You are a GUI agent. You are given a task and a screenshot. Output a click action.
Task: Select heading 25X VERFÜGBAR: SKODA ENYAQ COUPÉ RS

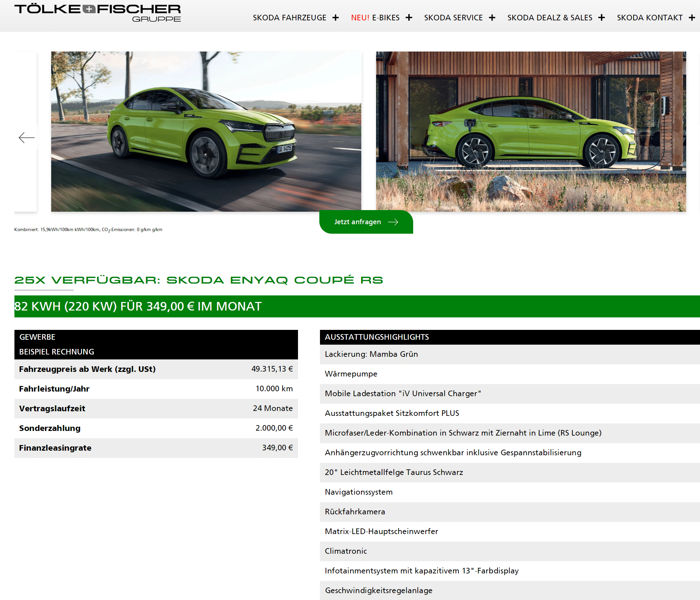pos(199,280)
